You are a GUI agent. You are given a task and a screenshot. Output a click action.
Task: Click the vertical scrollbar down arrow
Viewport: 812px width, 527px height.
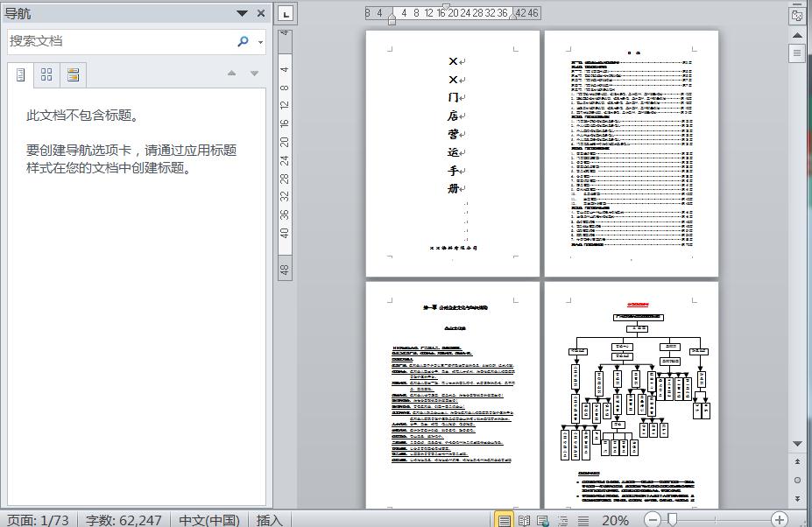797,444
